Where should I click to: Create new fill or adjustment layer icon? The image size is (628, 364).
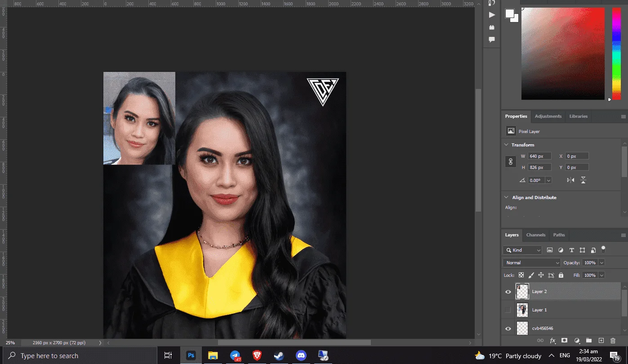(577, 341)
